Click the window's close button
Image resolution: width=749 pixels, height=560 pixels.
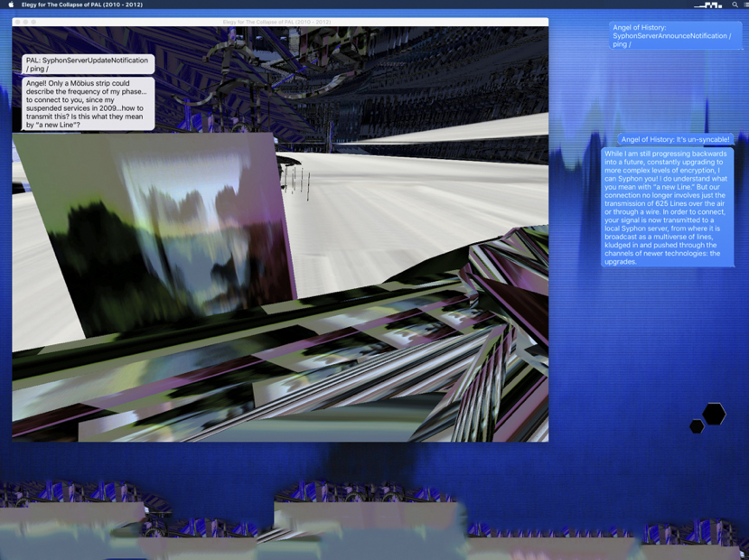tap(18, 22)
